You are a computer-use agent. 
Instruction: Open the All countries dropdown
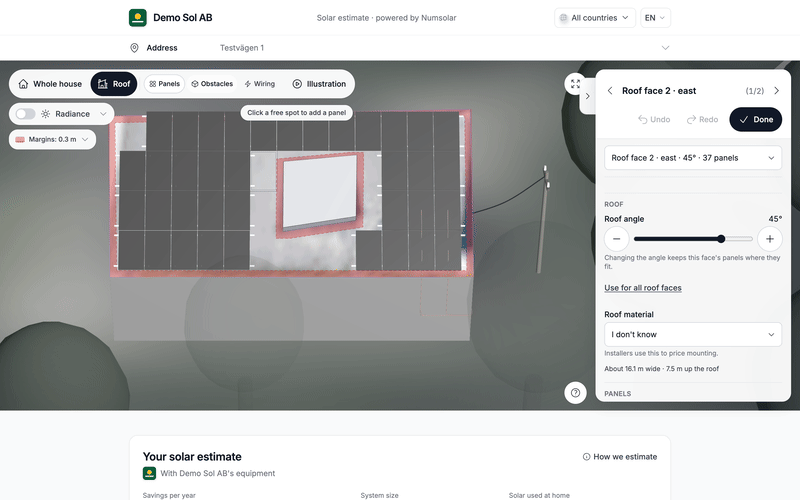(595, 18)
